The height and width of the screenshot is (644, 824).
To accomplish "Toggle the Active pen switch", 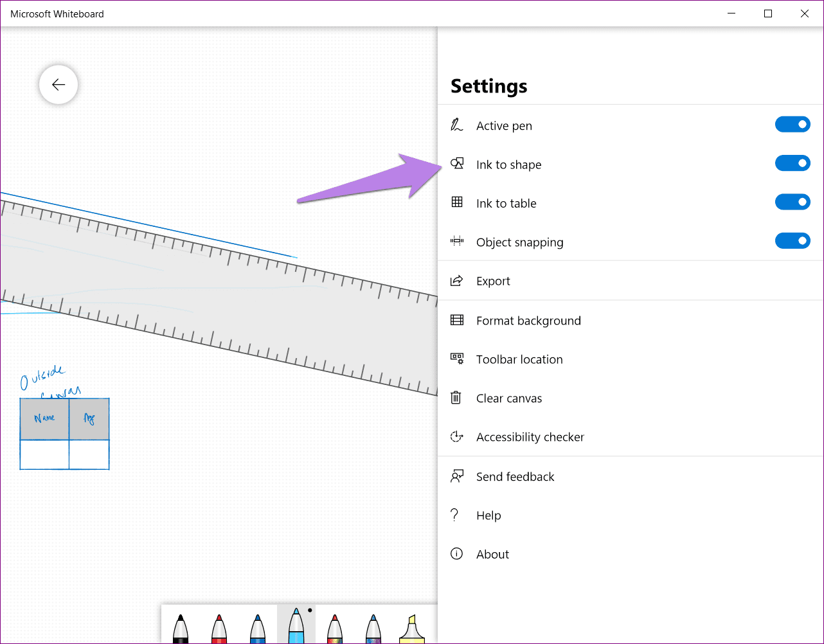I will point(793,125).
